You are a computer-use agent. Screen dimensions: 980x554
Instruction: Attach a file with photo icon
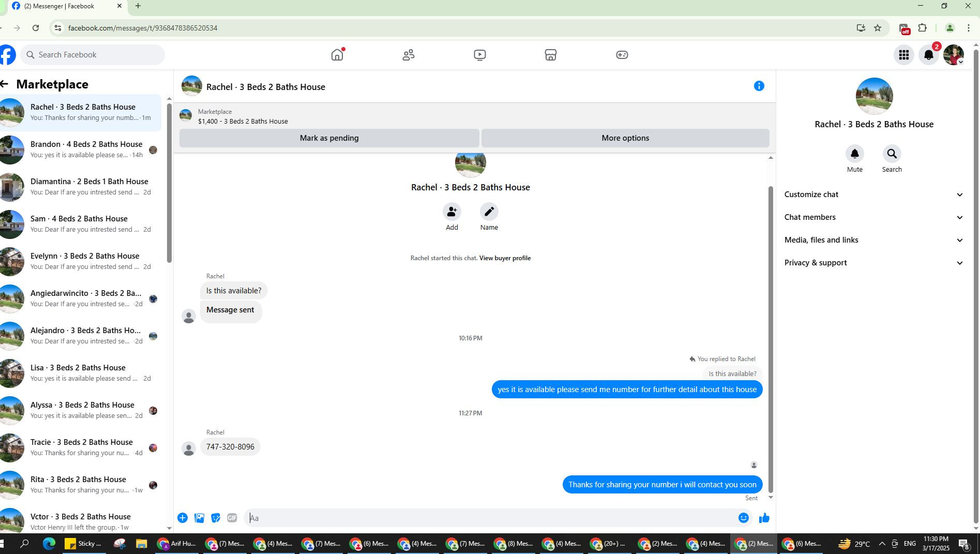199,518
